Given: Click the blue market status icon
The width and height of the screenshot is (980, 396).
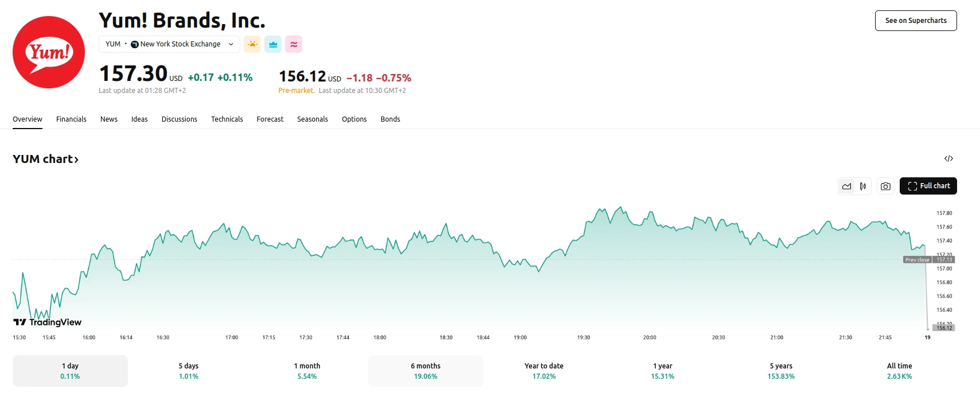Looking at the screenshot, I should tap(273, 44).
